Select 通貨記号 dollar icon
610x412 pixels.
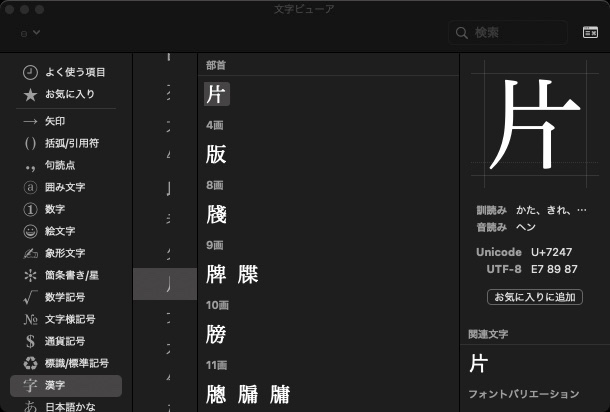[x=30, y=342]
